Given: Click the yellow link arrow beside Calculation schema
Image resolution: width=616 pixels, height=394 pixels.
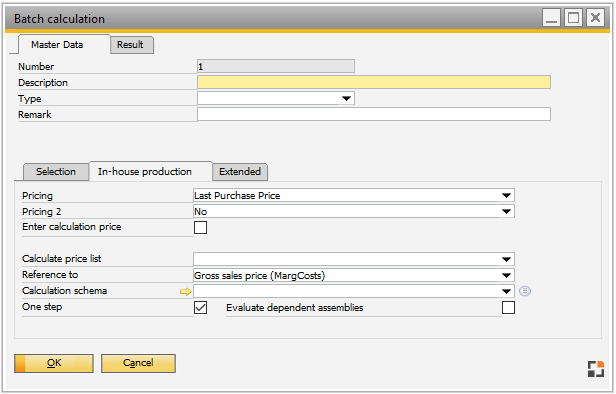Looking at the screenshot, I should click(x=185, y=291).
